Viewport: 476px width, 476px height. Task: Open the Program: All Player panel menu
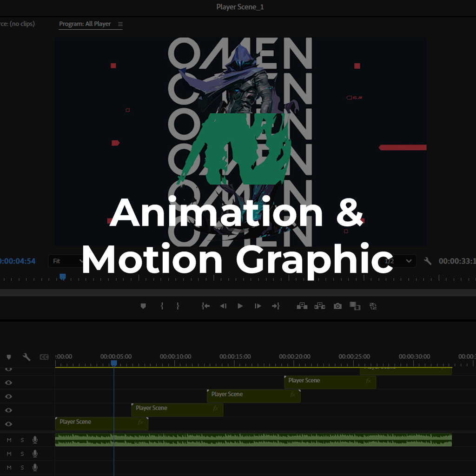(120, 24)
